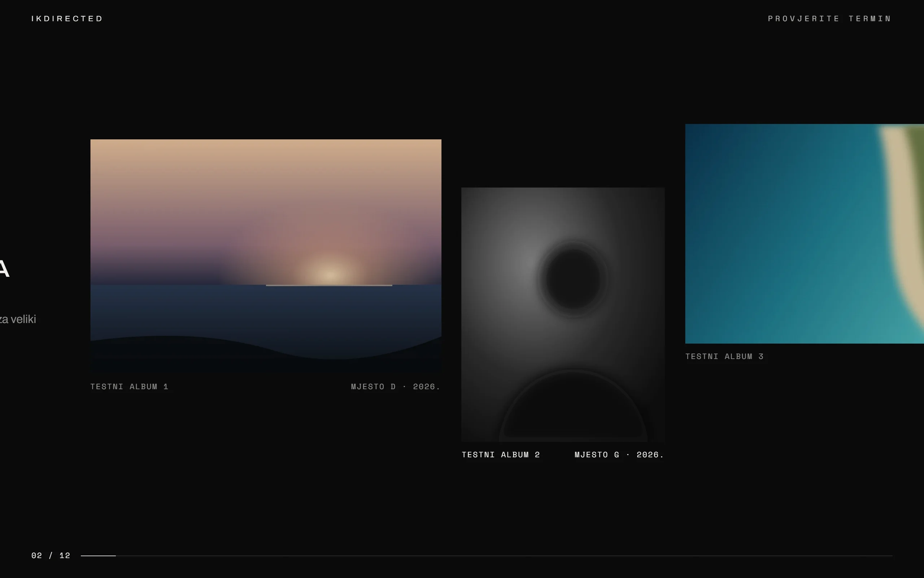Screen dimensions: 924x578
Task: Click the TESTNI ALBUM 2 caption
Action: (x=501, y=454)
